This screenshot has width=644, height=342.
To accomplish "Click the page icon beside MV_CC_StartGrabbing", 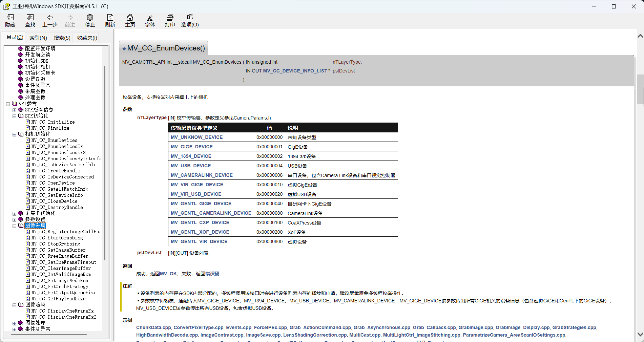I will pos(28,238).
